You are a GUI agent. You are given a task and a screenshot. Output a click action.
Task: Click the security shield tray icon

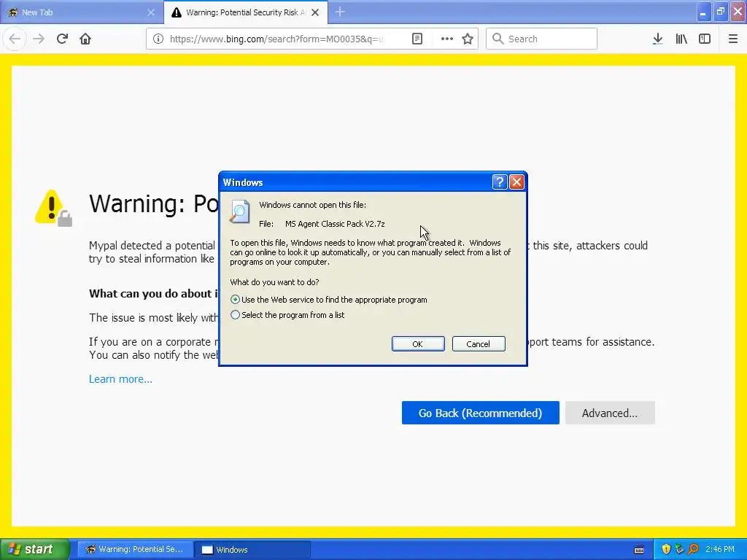pos(666,550)
